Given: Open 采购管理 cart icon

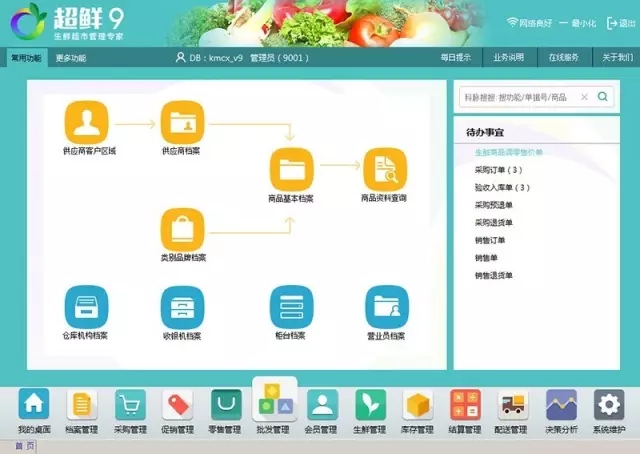Looking at the screenshot, I should [130, 405].
